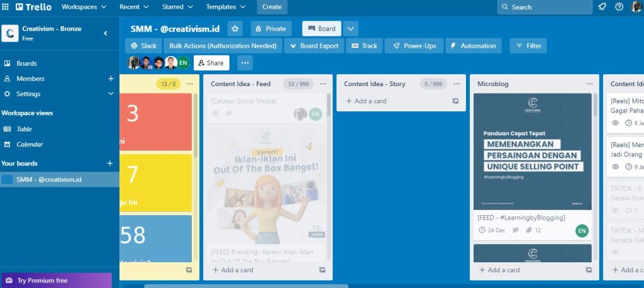Click the board's horizontal scrollbar
This screenshot has width=644, height=288.
(x=247, y=286)
